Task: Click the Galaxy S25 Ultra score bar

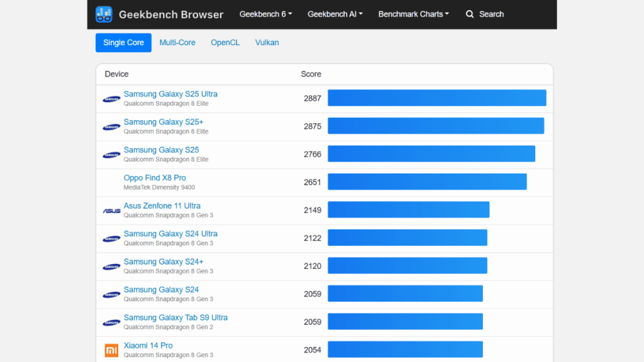Action: click(436, 98)
